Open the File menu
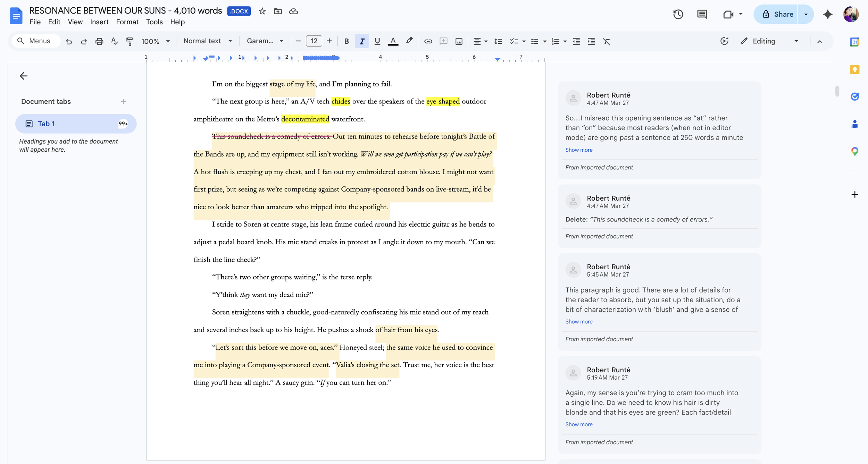 click(x=35, y=22)
